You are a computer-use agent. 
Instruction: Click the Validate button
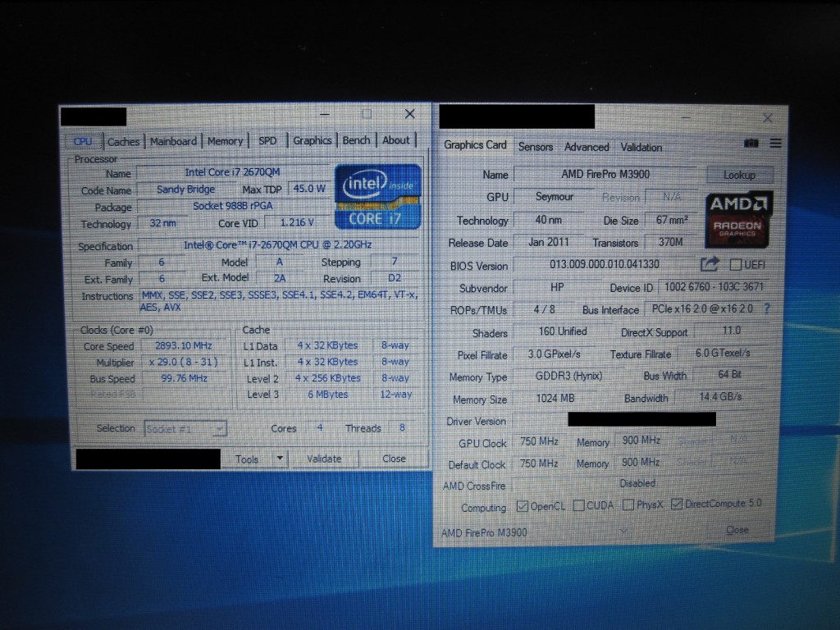click(324, 459)
